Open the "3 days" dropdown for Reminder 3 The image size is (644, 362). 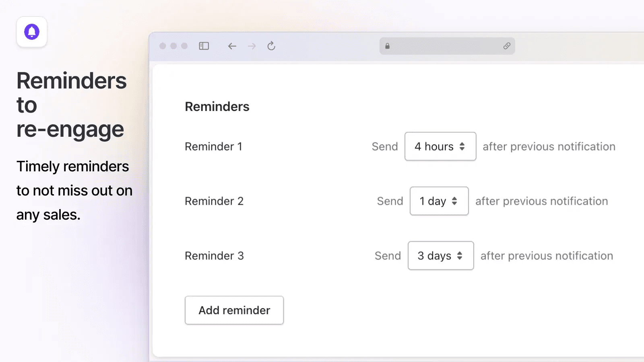441,256
